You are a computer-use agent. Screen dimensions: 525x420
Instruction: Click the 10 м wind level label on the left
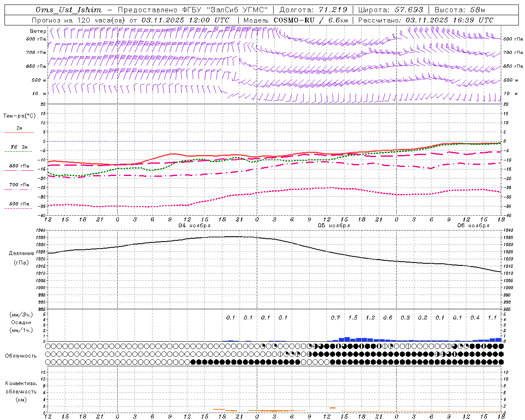[39, 94]
